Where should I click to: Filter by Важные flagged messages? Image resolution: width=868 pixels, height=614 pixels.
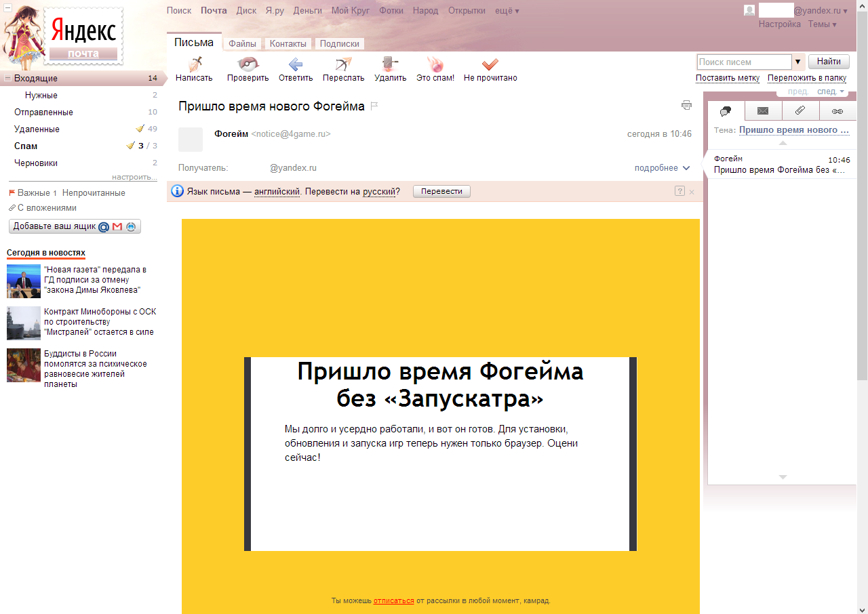[33, 193]
